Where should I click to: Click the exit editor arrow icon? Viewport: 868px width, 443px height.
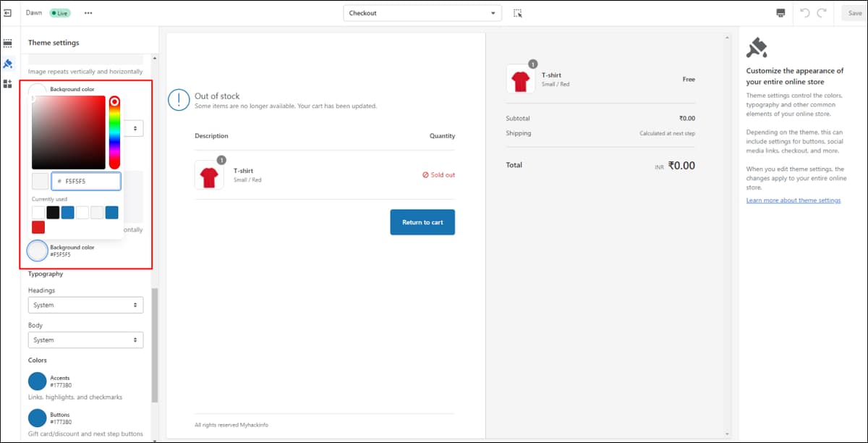(7, 13)
